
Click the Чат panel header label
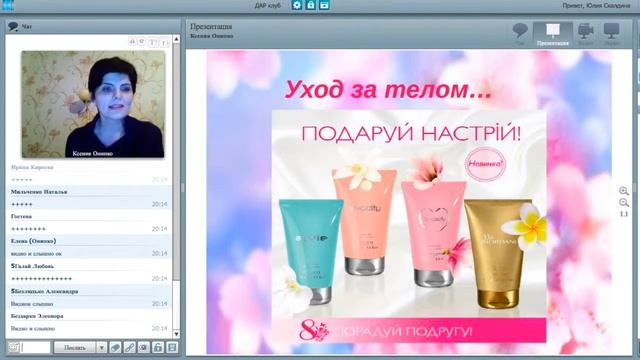pyautogui.click(x=27, y=27)
